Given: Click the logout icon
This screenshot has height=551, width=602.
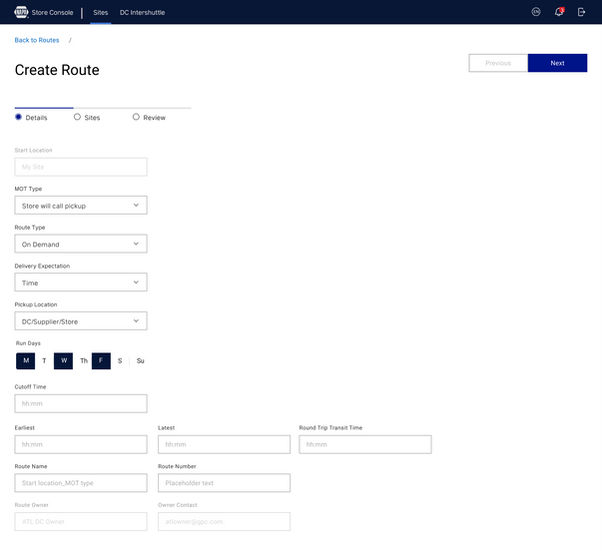Looking at the screenshot, I should point(581,12).
